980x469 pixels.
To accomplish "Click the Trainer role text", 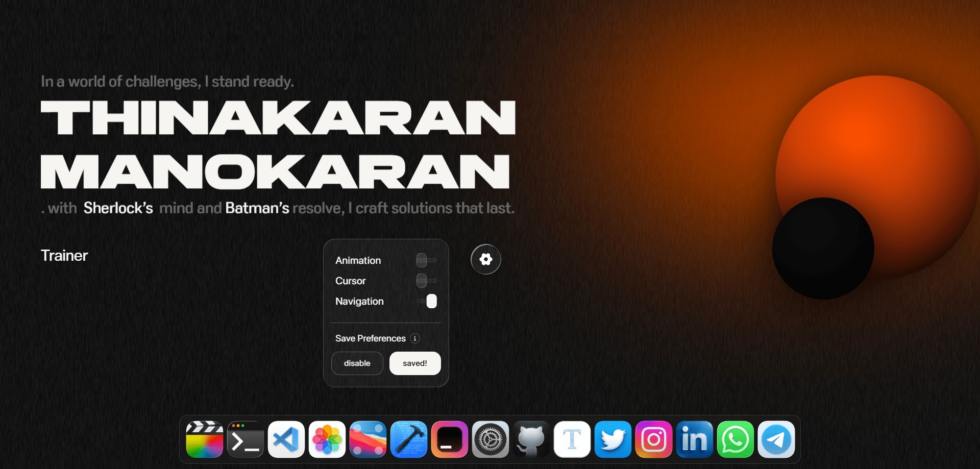I will 64,256.
